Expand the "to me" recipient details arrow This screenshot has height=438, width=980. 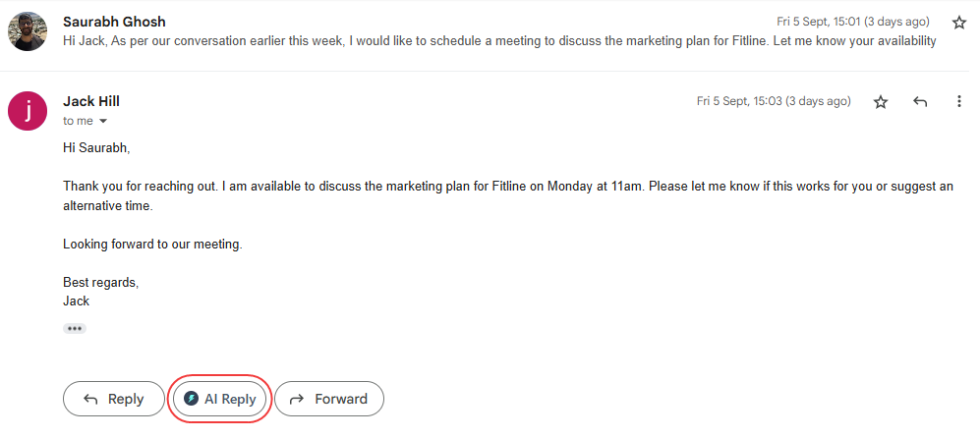point(102,121)
